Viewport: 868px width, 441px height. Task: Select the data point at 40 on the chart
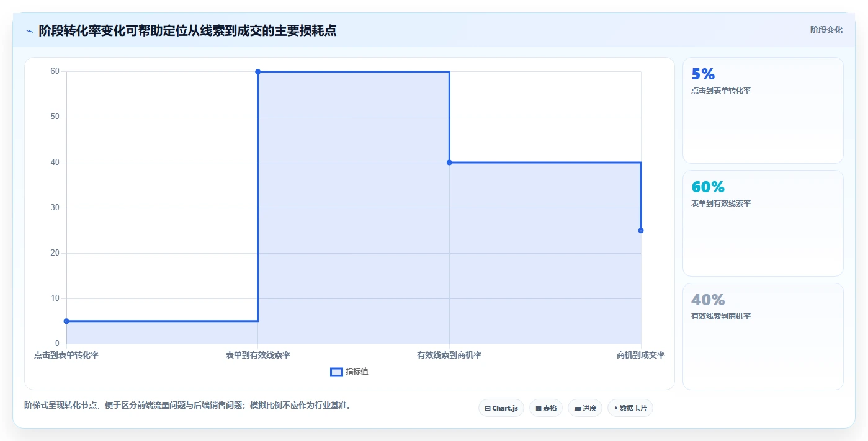pos(449,163)
